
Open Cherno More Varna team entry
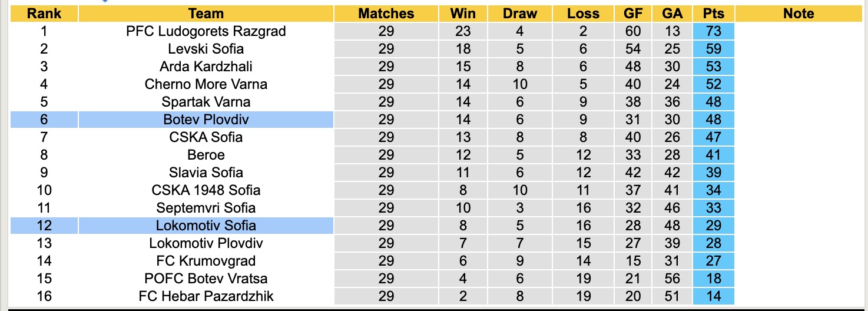[206, 84]
